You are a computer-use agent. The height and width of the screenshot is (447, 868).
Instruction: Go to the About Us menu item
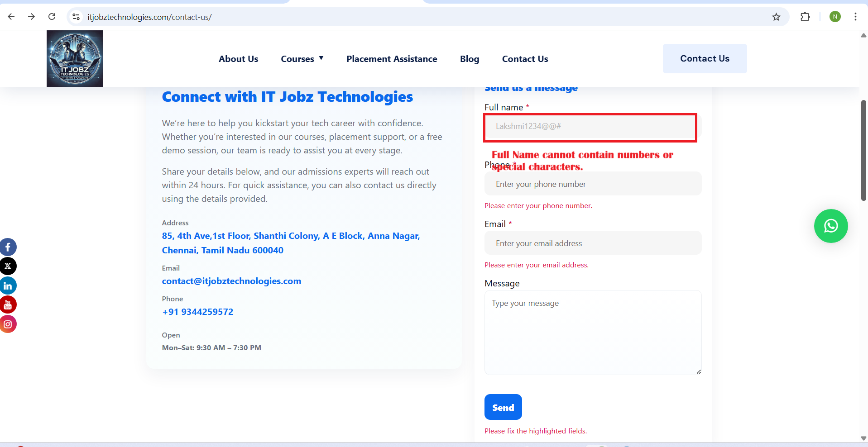point(238,59)
